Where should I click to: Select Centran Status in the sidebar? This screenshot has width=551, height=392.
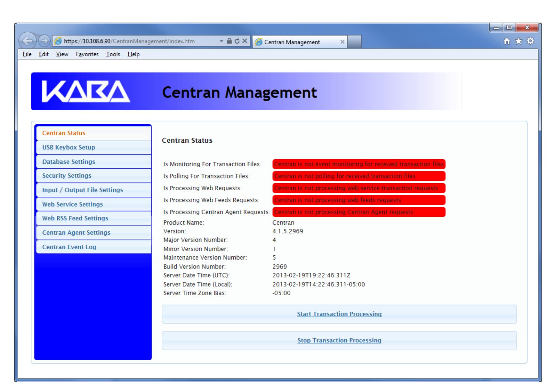click(93, 133)
